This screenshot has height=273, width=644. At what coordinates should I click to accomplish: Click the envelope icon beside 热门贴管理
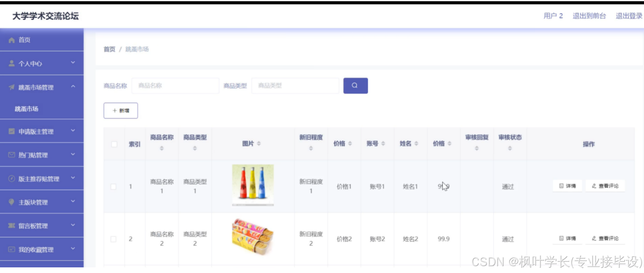click(x=12, y=155)
